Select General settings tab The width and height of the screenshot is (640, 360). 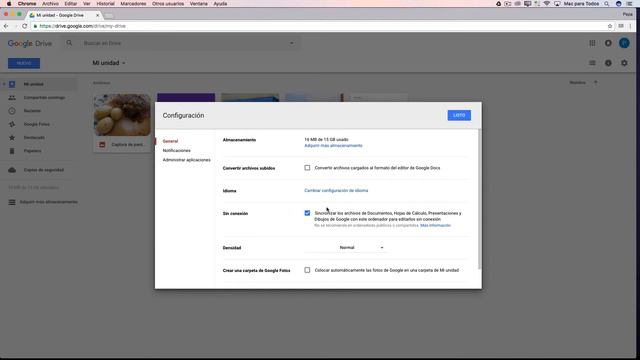pyautogui.click(x=170, y=141)
